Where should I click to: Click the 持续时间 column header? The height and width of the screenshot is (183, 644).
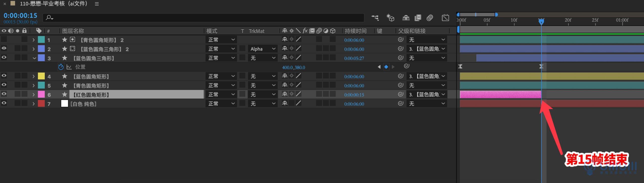355,31
